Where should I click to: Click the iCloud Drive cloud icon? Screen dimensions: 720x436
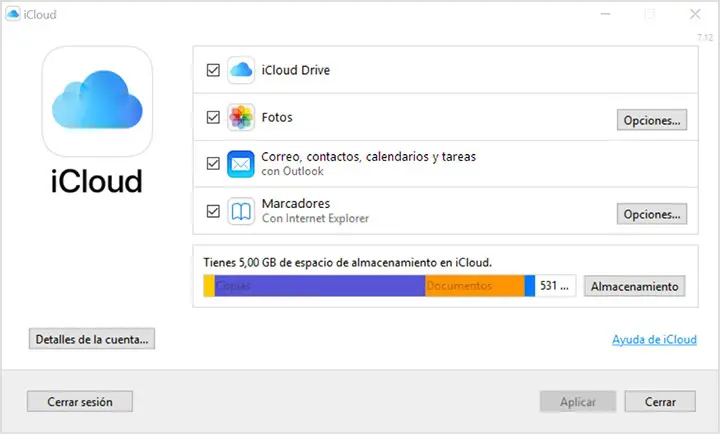(x=242, y=71)
